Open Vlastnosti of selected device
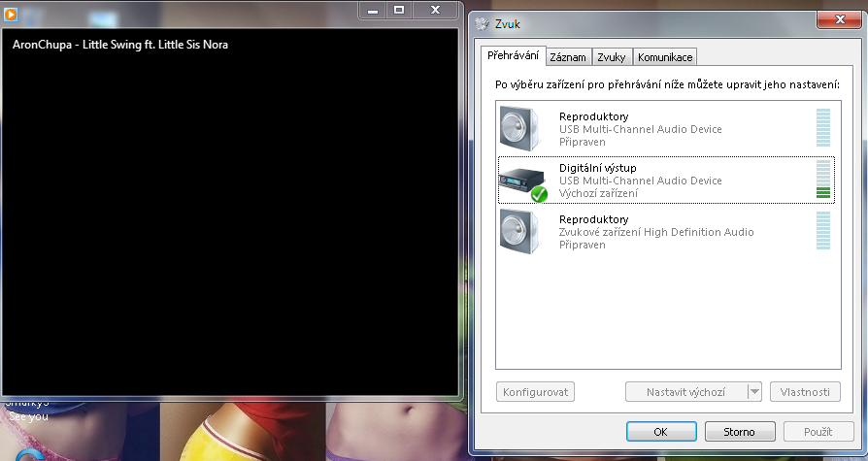 (805, 392)
